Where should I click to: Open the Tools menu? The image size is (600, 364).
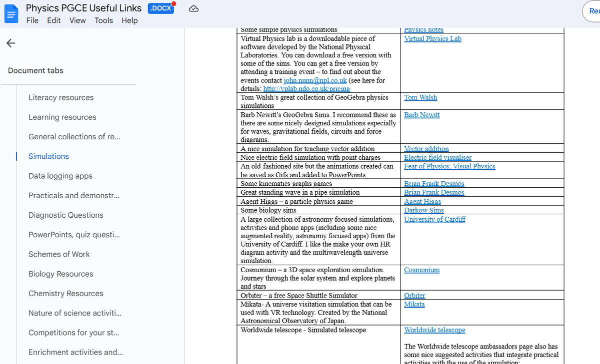[x=103, y=20]
